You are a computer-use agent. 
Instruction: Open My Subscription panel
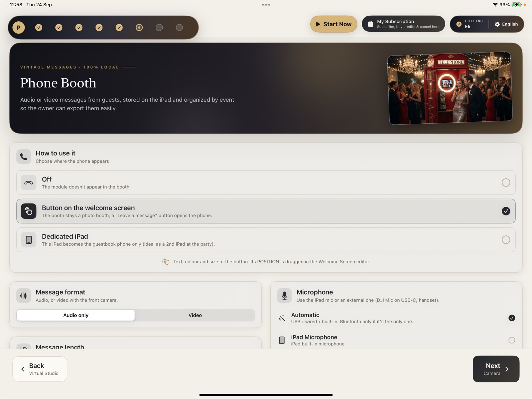click(403, 24)
